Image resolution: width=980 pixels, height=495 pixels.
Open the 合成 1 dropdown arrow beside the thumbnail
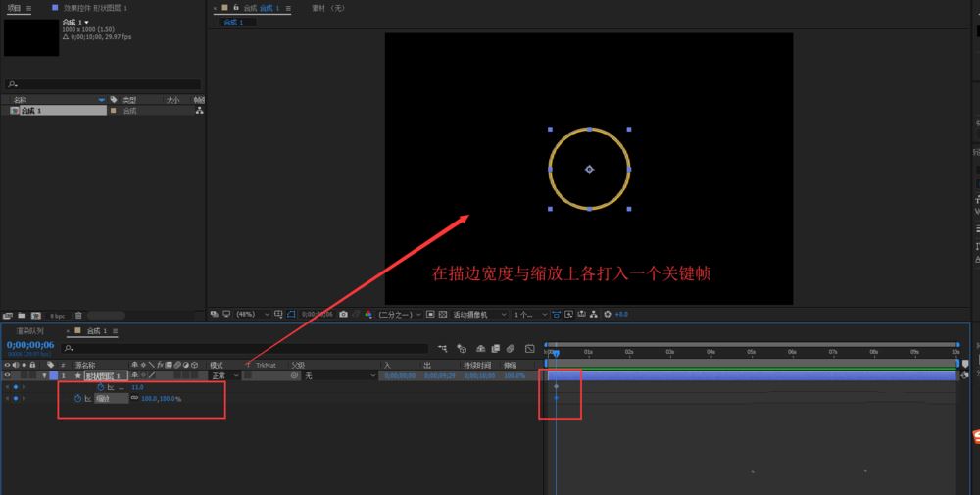[86, 23]
